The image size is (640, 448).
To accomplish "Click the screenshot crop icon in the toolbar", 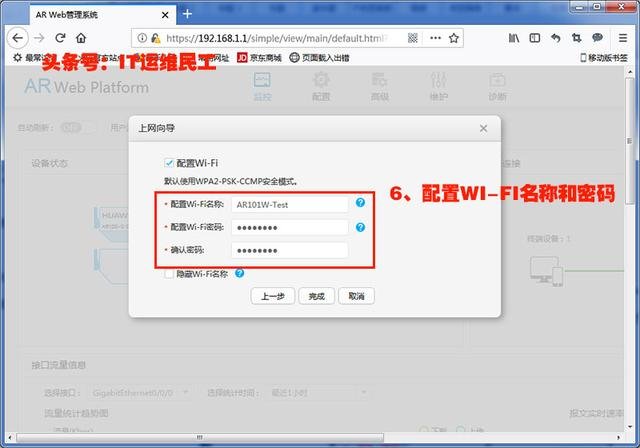I will click(576, 38).
